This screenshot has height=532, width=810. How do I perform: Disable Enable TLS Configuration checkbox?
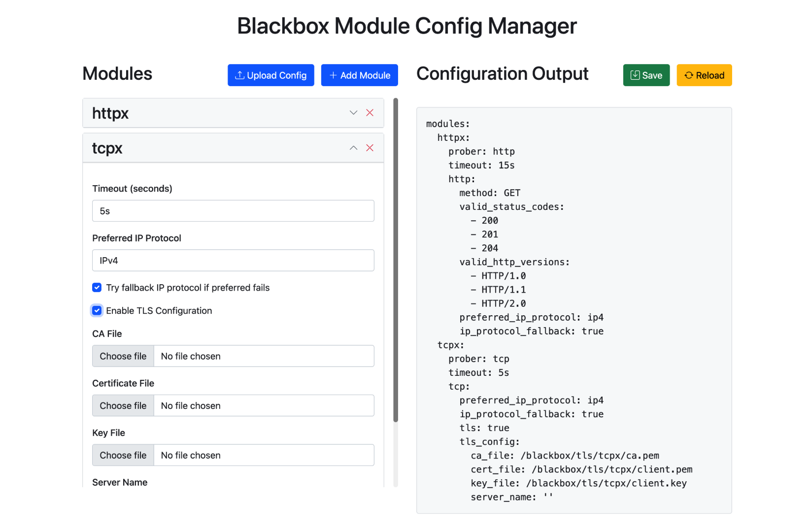point(97,310)
